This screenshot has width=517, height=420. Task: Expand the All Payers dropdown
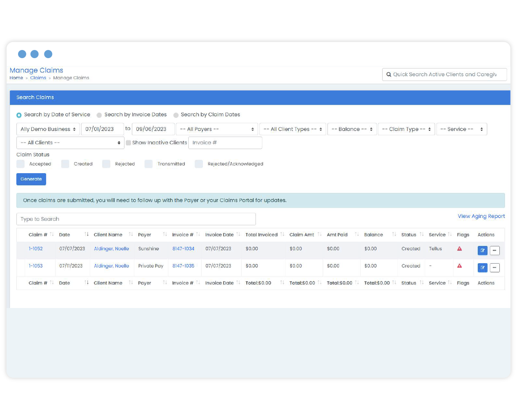217,129
